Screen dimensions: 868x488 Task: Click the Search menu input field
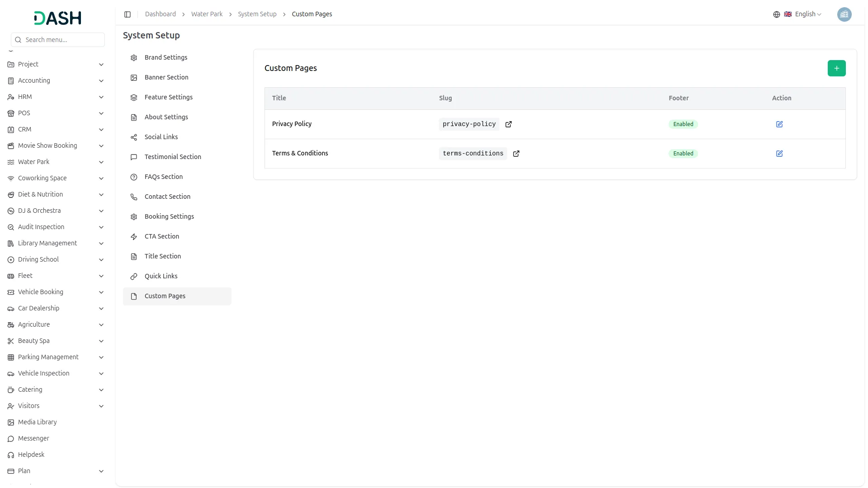pyautogui.click(x=62, y=40)
